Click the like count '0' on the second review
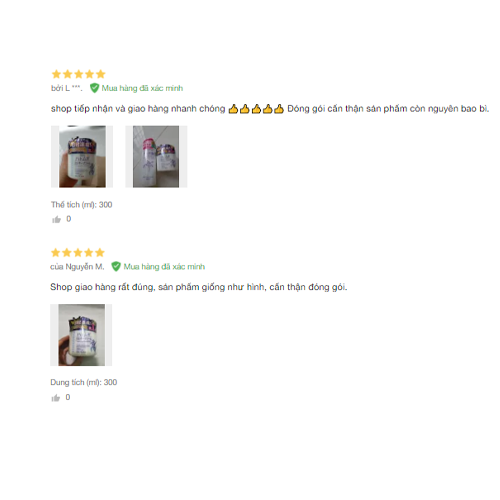 pos(68,397)
